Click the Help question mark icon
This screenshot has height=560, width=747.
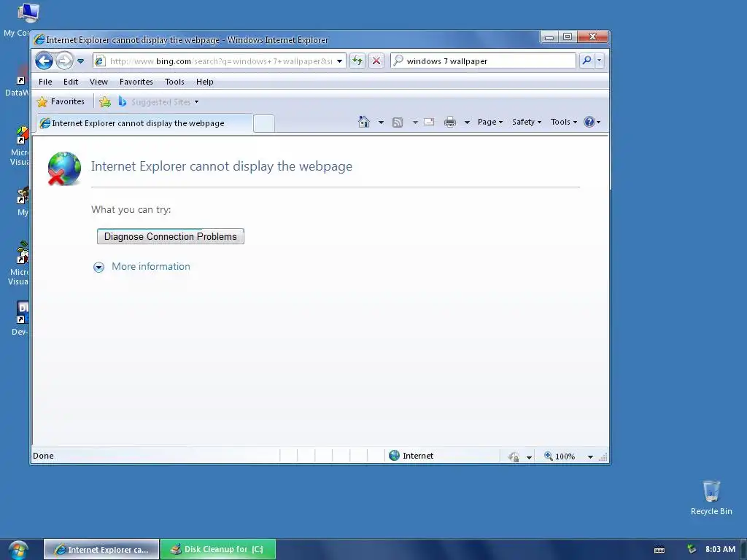(x=589, y=122)
